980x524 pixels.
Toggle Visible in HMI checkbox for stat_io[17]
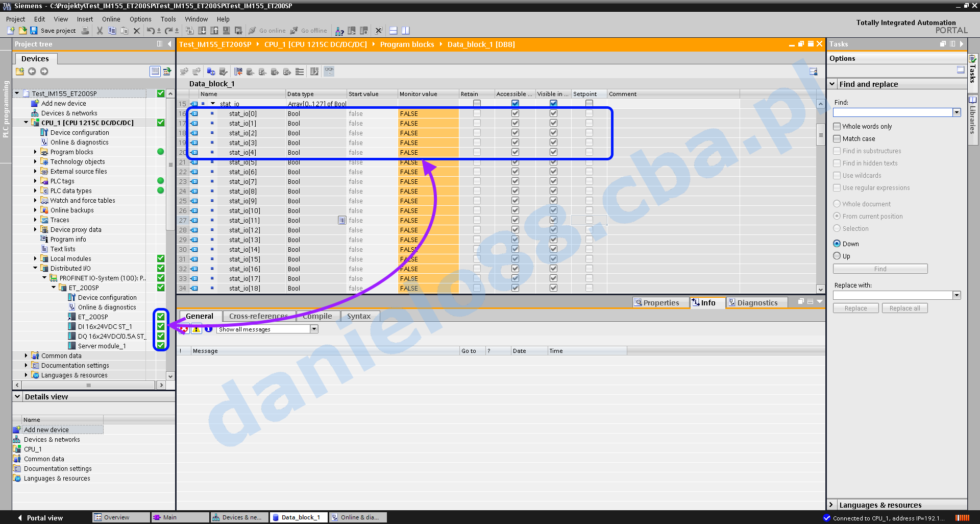click(x=553, y=278)
